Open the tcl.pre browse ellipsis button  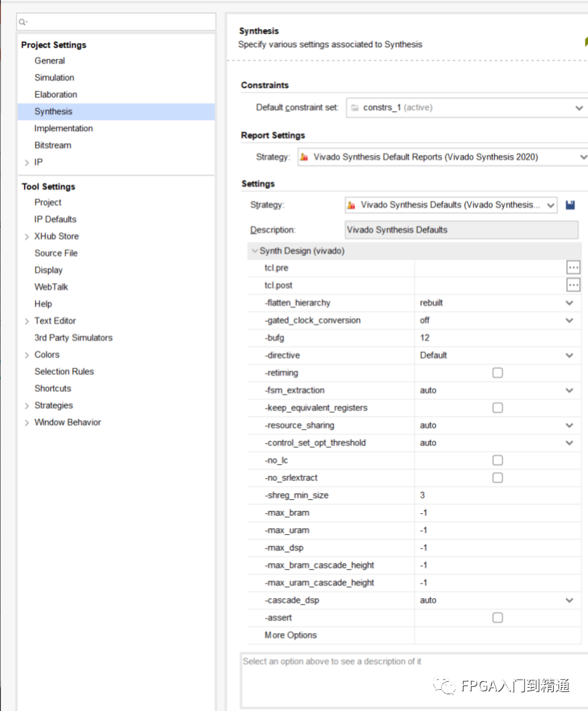pos(573,268)
